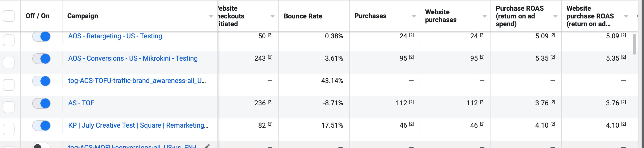Click footnote [2] next to 112 Purchases
This screenshot has height=148, width=644.
click(x=411, y=102)
